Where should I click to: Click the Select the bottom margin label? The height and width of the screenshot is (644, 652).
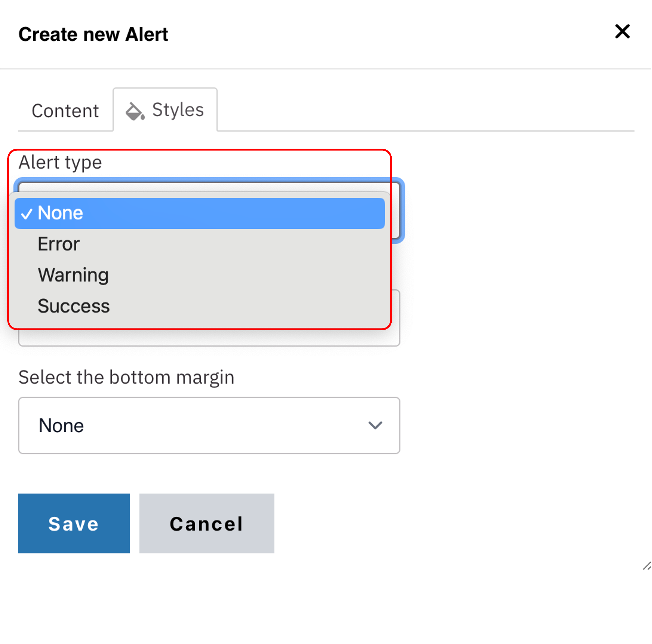(x=126, y=377)
